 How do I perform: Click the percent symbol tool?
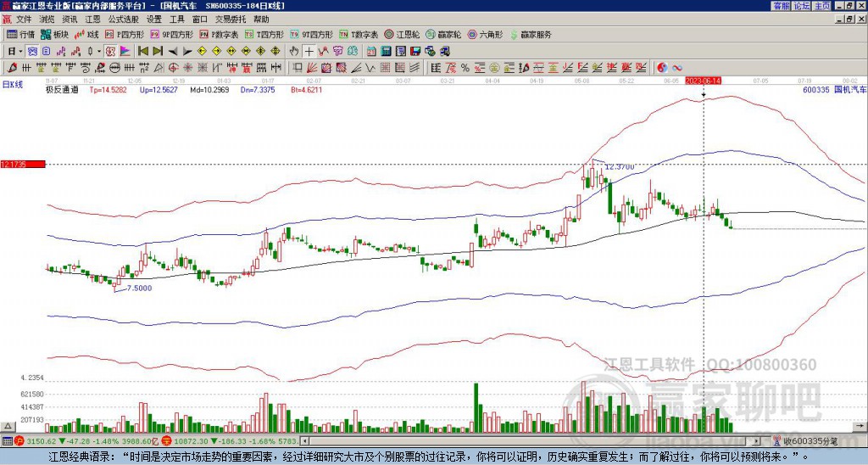pos(465,68)
